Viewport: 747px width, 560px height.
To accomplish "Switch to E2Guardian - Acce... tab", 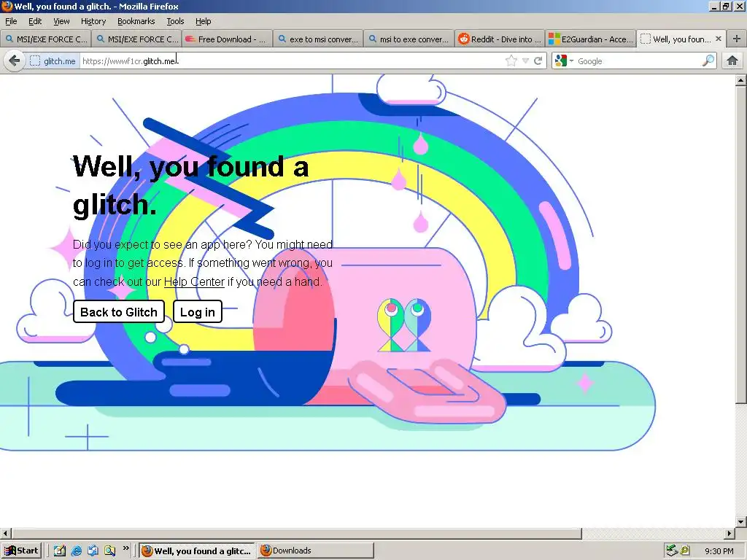I will [x=590, y=39].
